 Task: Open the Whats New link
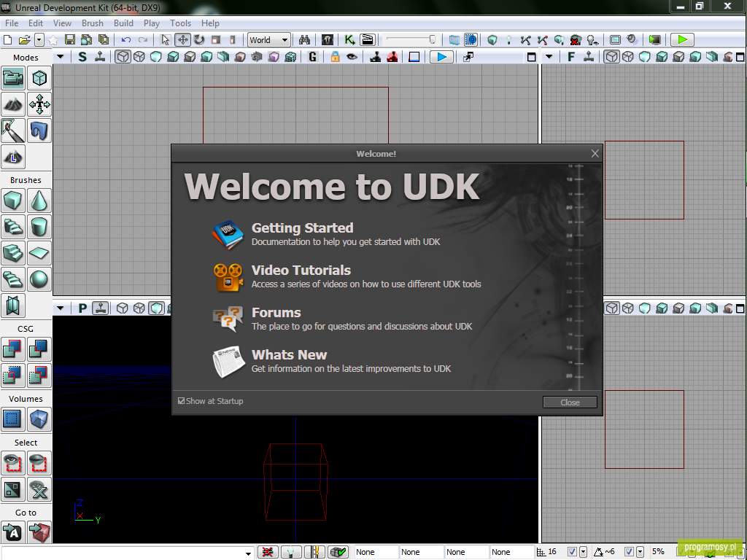(x=289, y=355)
